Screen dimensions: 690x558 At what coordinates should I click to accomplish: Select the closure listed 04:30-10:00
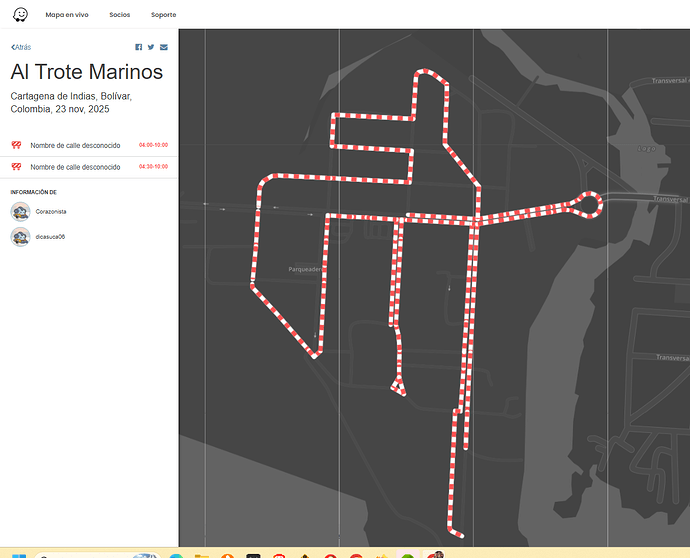[75, 166]
